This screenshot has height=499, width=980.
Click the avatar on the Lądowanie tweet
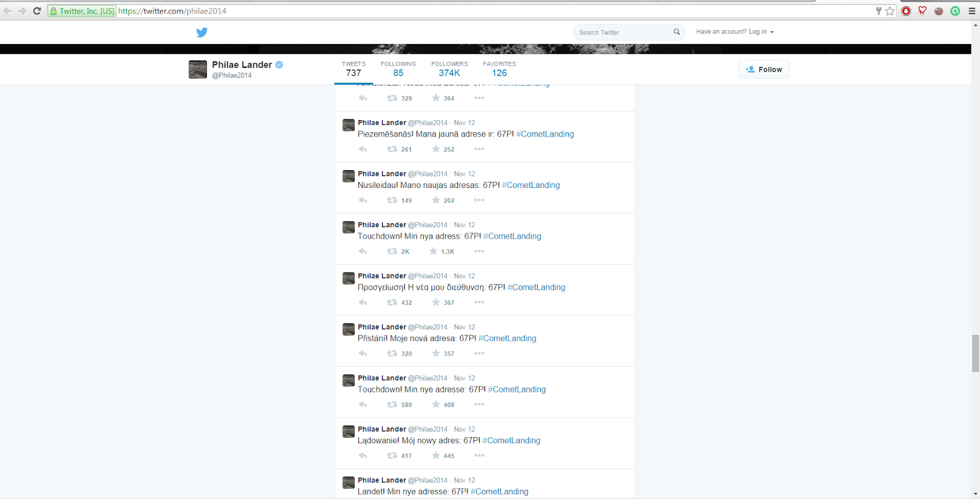point(349,432)
